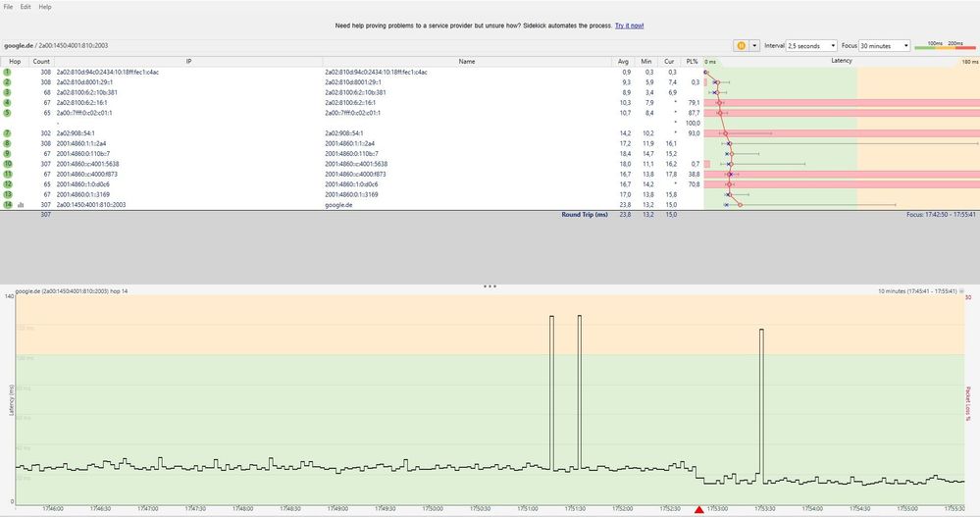This screenshot has height=517, width=980.
Task: Open the Edit menu
Action: pos(25,7)
